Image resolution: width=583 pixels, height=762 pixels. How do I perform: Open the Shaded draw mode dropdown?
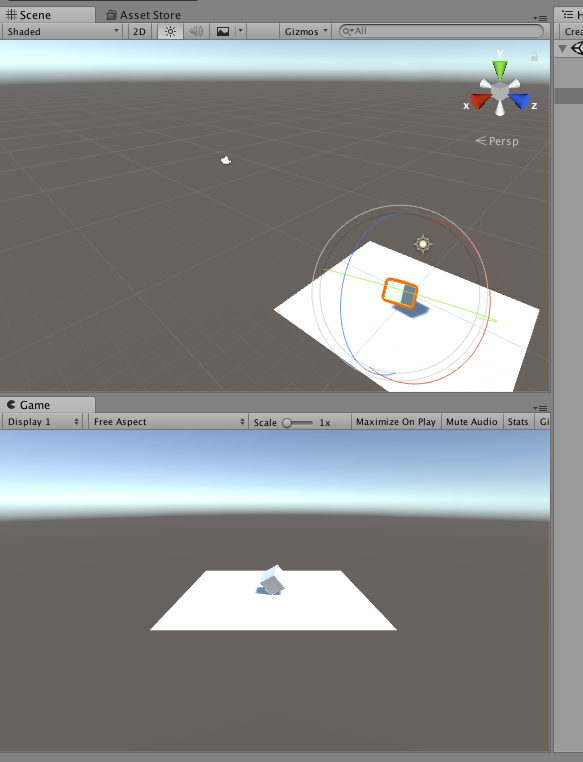[62, 32]
